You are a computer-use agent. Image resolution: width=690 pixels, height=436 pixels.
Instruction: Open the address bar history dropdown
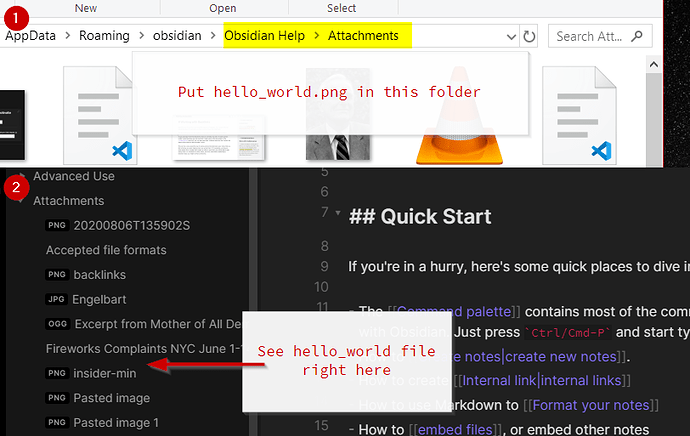pos(511,37)
